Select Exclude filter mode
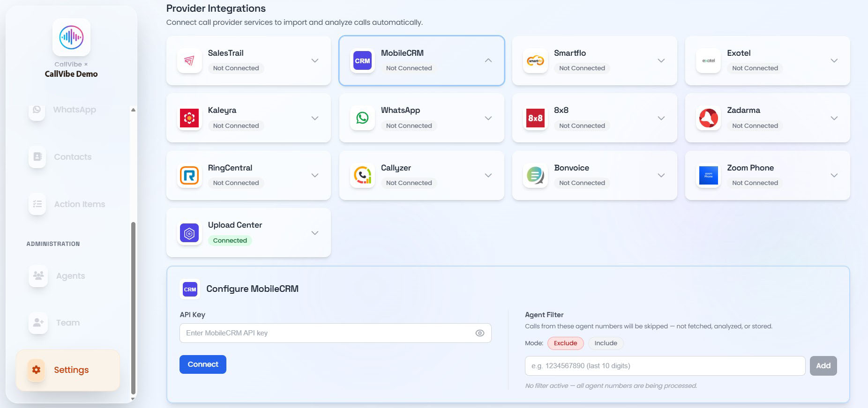The image size is (868, 408). [566, 343]
